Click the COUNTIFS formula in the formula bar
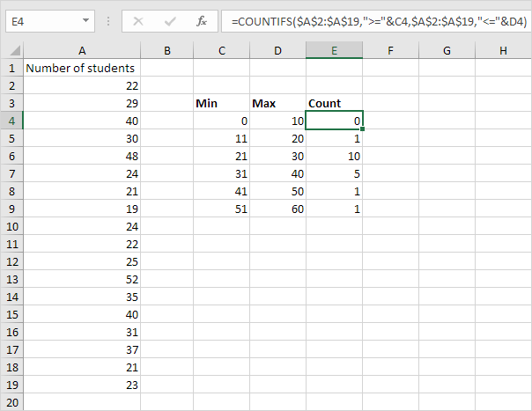This screenshot has width=532, height=411. (379, 21)
